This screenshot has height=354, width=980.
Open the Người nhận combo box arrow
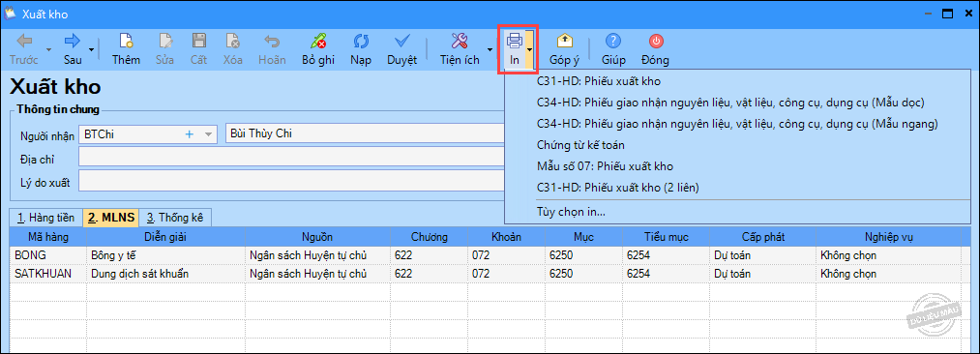(209, 134)
